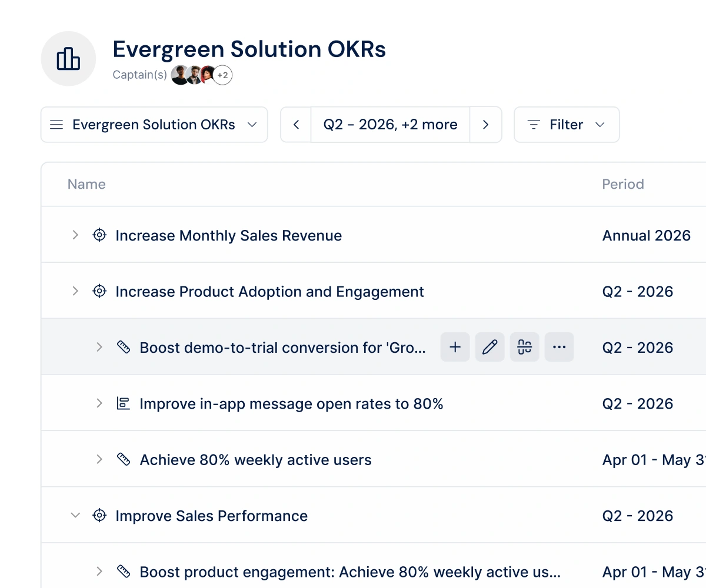Open the Q2 - 2026, +2 more period selector
This screenshot has height=588, width=706.
tap(390, 125)
